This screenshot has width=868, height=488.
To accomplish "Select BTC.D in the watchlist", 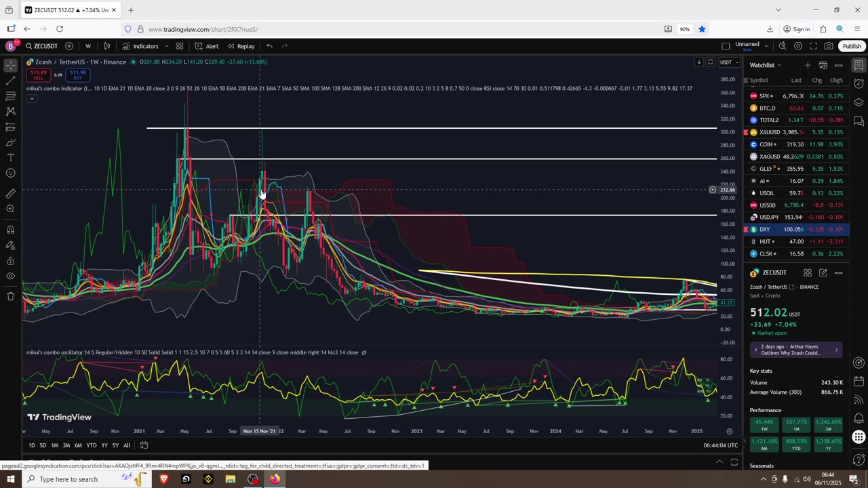I will [x=796, y=108].
